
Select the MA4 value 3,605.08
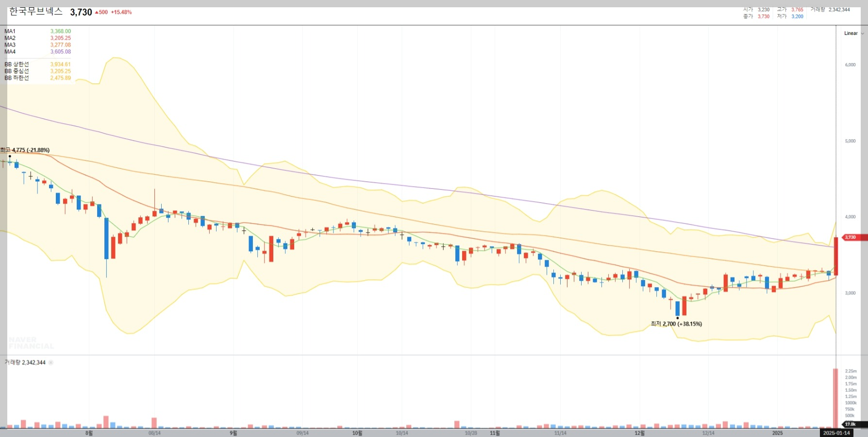click(61, 51)
